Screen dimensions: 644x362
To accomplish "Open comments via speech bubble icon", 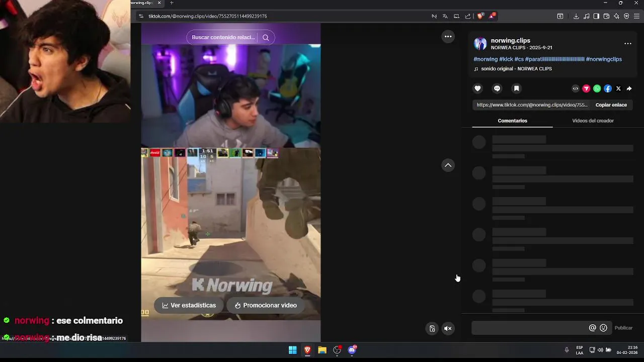I will (x=497, y=88).
